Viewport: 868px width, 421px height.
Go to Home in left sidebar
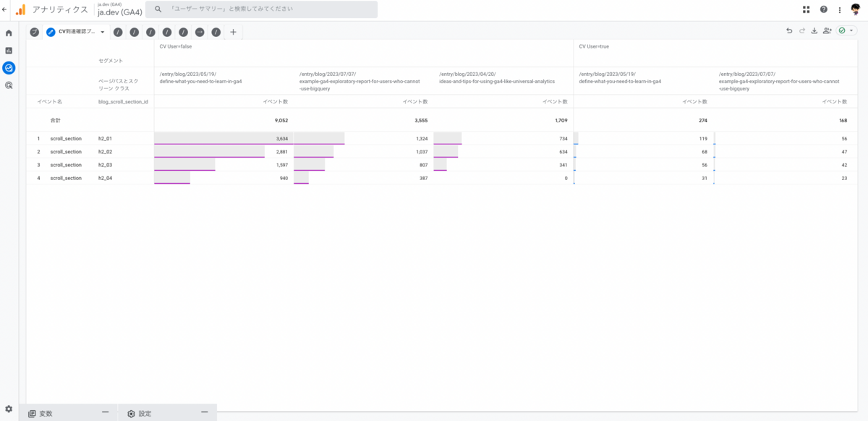coord(9,33)
